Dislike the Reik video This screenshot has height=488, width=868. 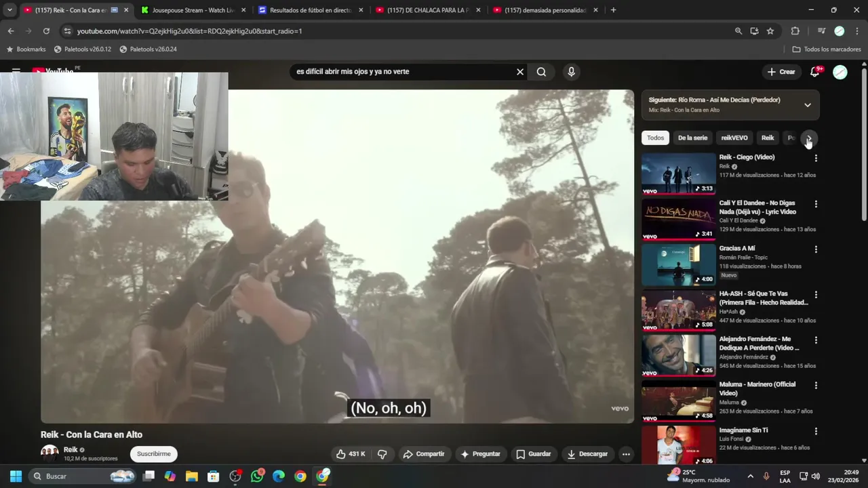[x=382, y=454]
